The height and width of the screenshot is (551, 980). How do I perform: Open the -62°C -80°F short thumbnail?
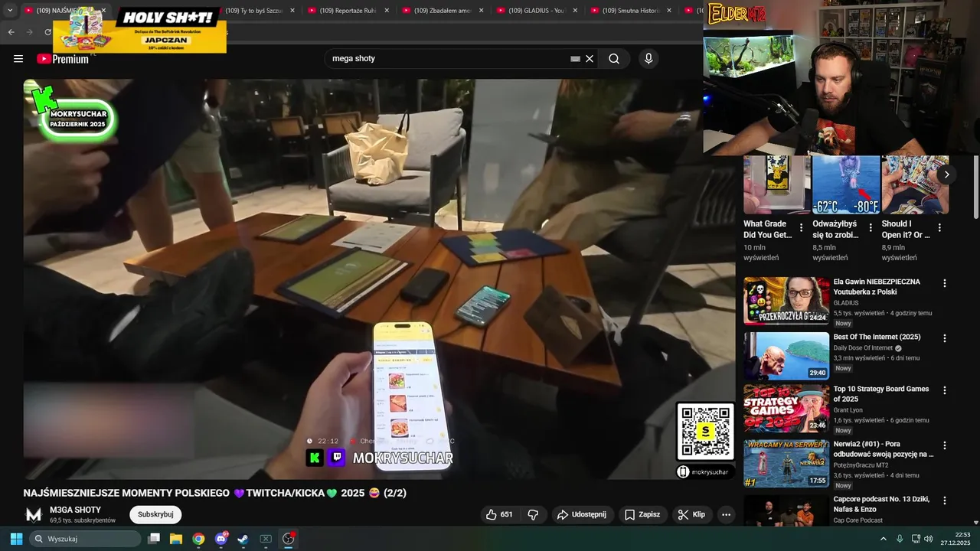tap(846, 184)
